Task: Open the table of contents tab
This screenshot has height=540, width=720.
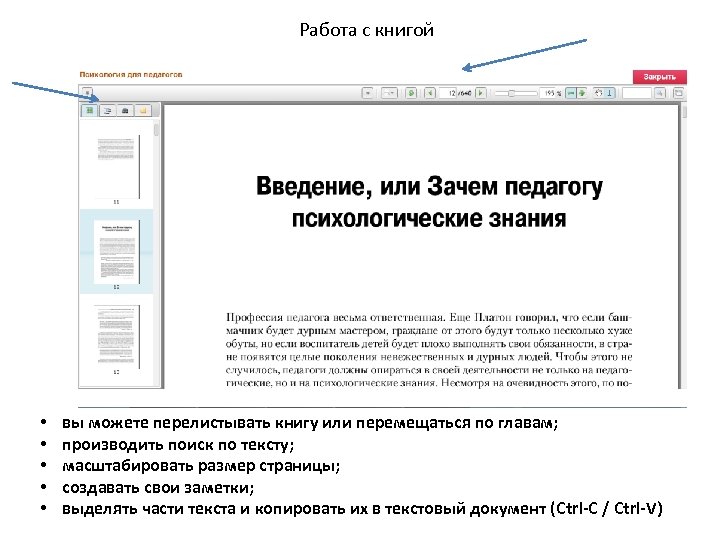Action: [x=107, y=110]
